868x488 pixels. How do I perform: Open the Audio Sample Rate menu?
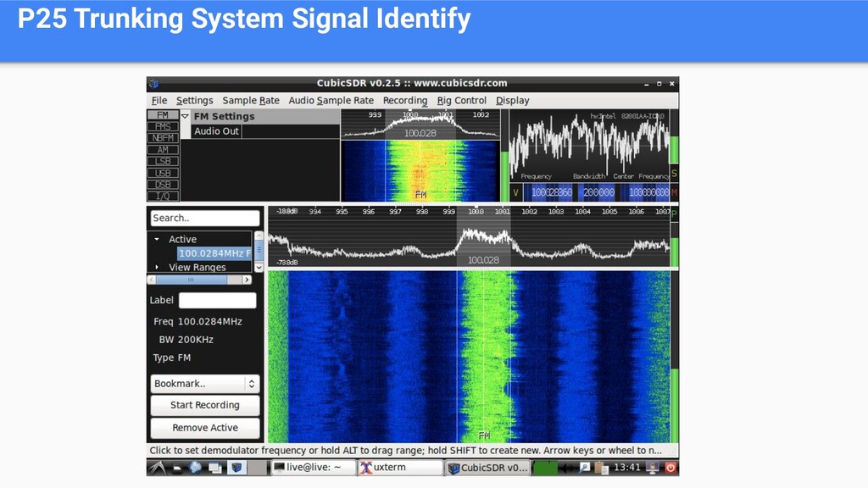coord(331,100)
